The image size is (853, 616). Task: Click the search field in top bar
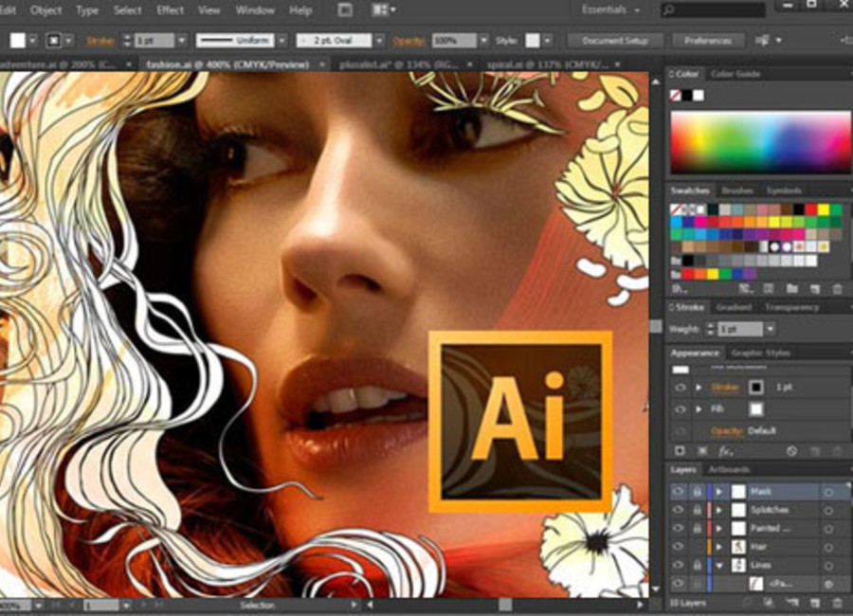tap(713, 9)
